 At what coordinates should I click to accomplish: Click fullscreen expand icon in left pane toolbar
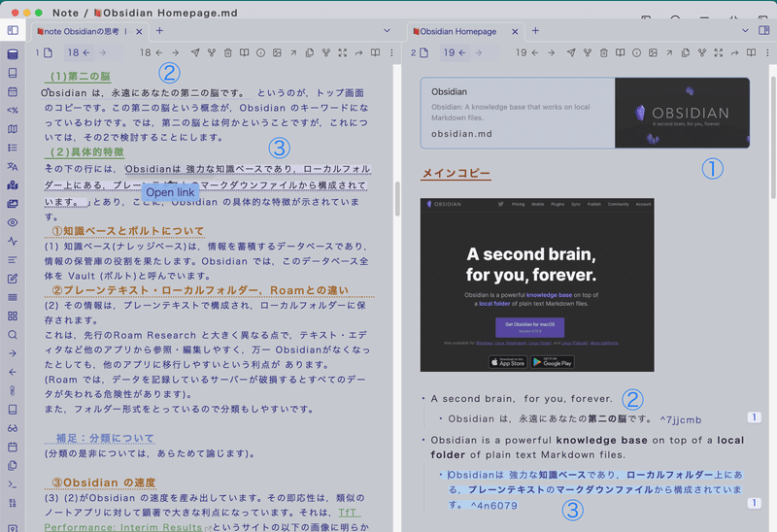coord(343,52)
